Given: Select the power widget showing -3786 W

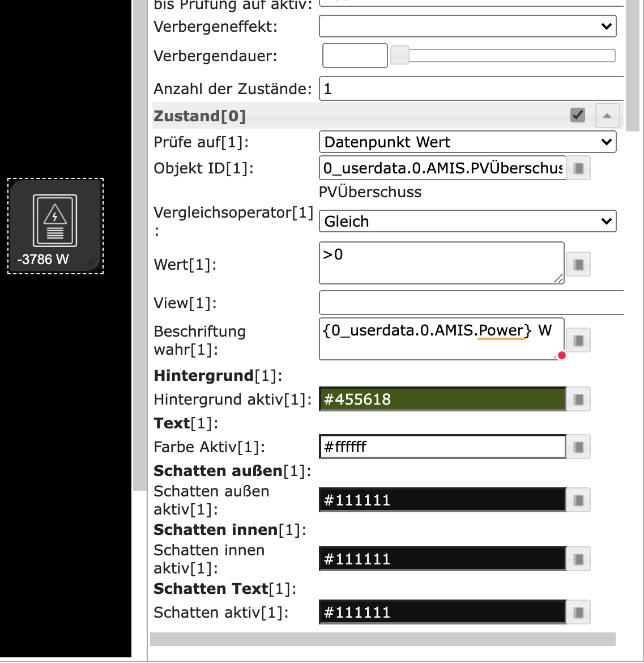Looking at the screenshot, I should 55,227.
